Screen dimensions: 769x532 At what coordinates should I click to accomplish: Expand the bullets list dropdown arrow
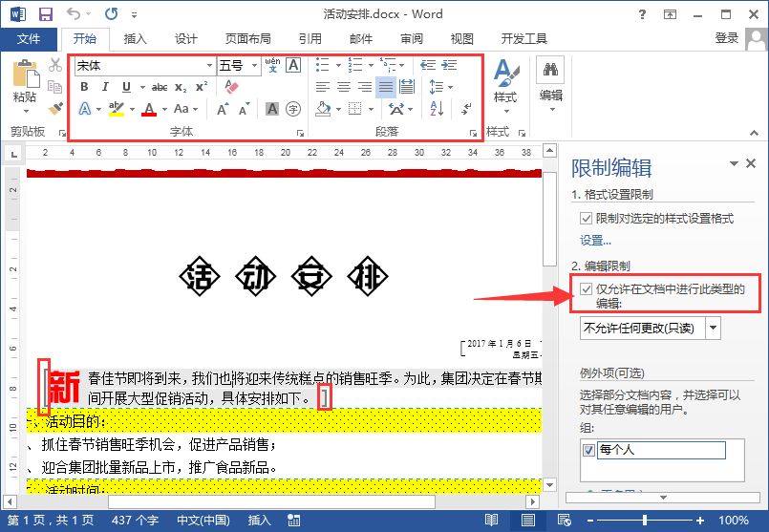(x=338, y=65)
